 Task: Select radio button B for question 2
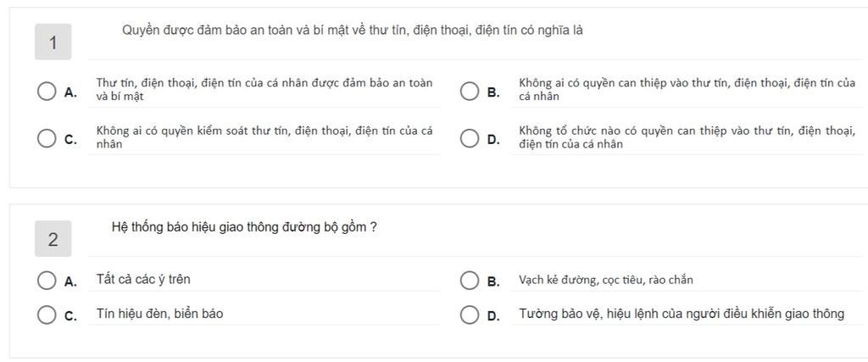point(470,281)
